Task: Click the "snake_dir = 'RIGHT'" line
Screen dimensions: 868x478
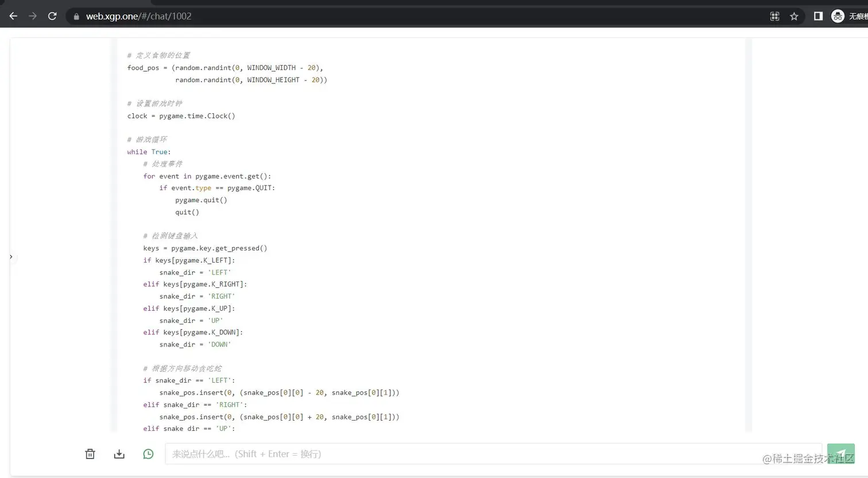Action: click(x=197, y=296)
